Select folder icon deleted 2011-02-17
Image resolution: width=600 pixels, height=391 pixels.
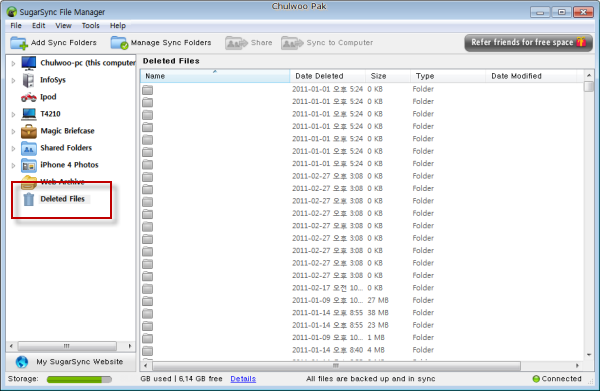(147, 288)
